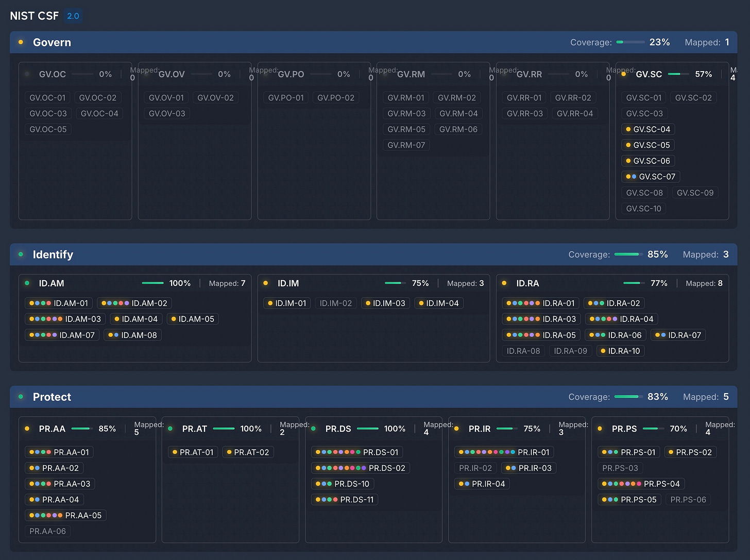
Task: Select the ID.IM category title
Action: tap(288, 283)
